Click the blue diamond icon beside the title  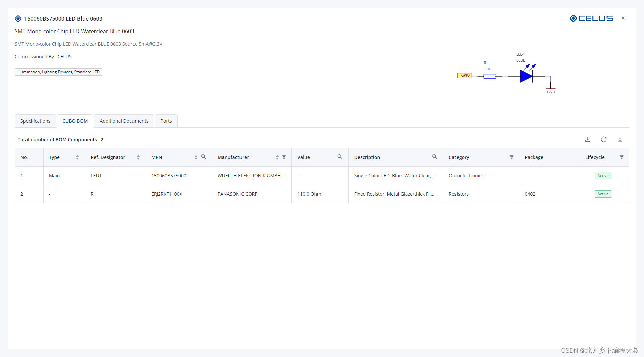coord(18,19)
